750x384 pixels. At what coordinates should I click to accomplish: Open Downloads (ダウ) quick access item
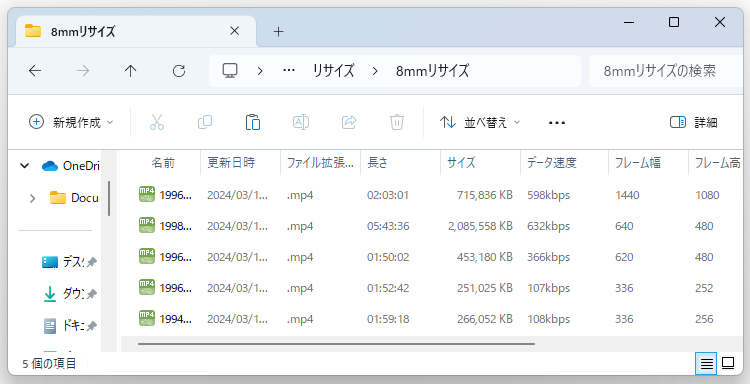69,294
